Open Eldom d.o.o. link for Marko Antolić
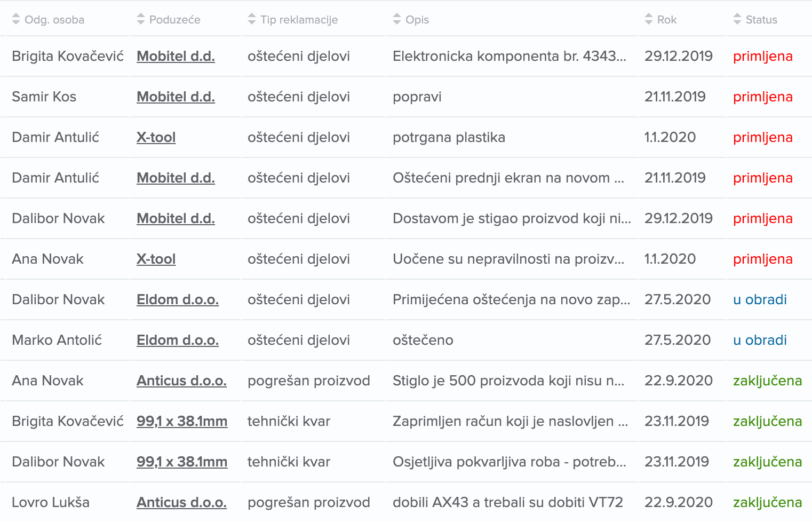Viewport: 812px width, 522px height. (x=178, y=340)
